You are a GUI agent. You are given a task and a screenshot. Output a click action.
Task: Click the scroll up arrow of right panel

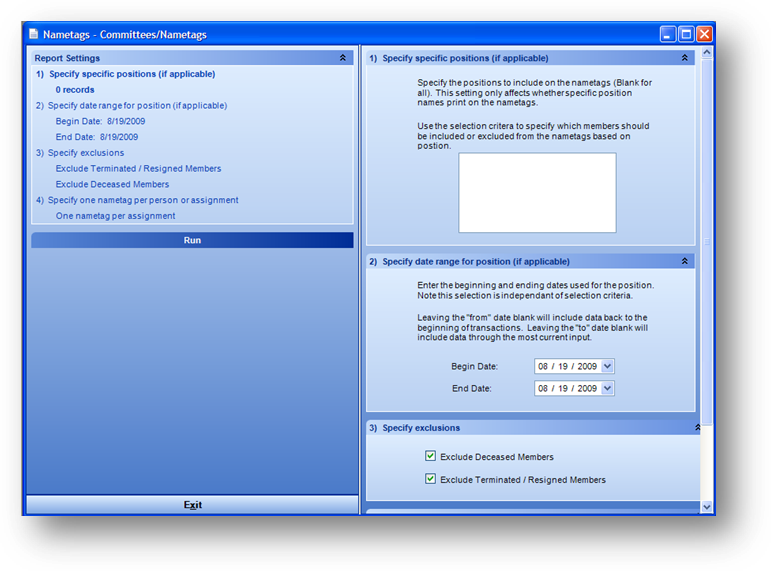707,52
